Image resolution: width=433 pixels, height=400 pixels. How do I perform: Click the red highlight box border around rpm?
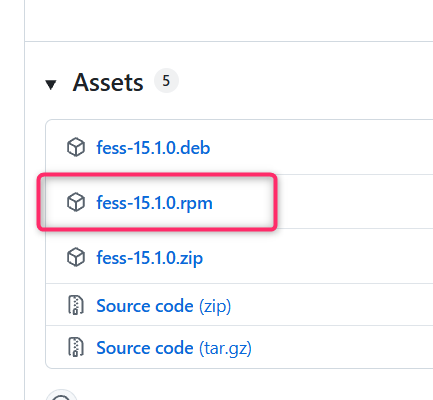[157, 175]
